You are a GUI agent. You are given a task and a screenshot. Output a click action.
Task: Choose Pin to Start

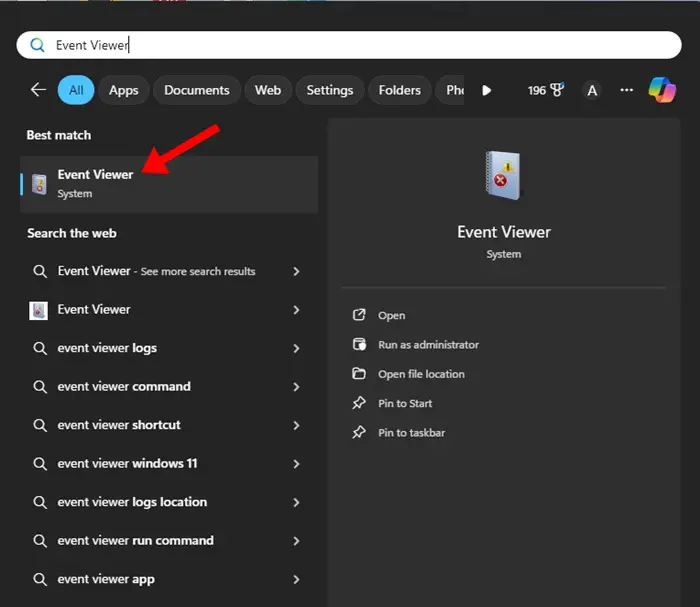pos(405,403)
